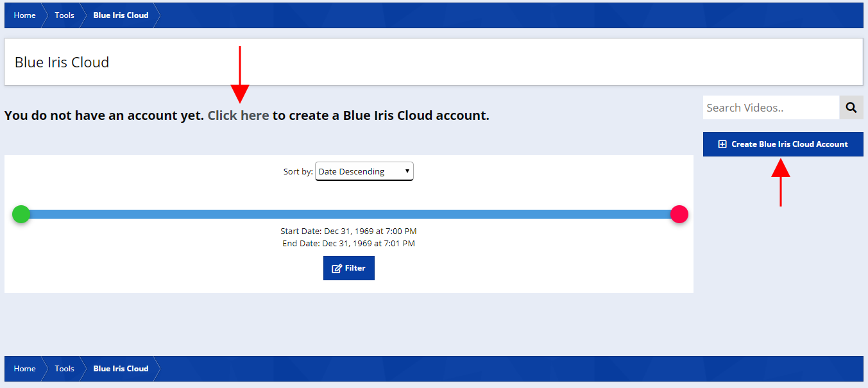Image resolution: width=868 pixels, height=388 pixels.
Task: Click the Blue Iris Cloud page heading
Action: point(62,62)
